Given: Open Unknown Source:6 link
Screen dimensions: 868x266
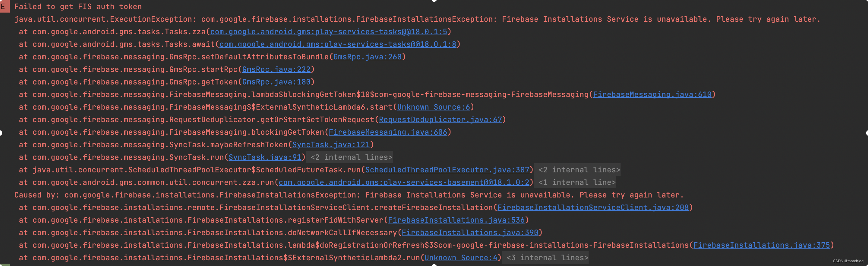Looking at the screenshot, I should pyautogui.click(x=433, y=107).
